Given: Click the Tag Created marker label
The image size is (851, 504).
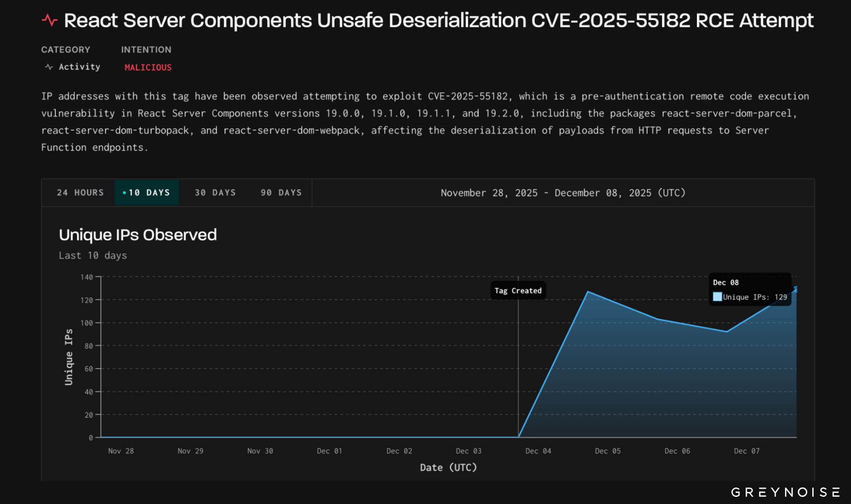Looking at the screenshot, I should 518,291.
